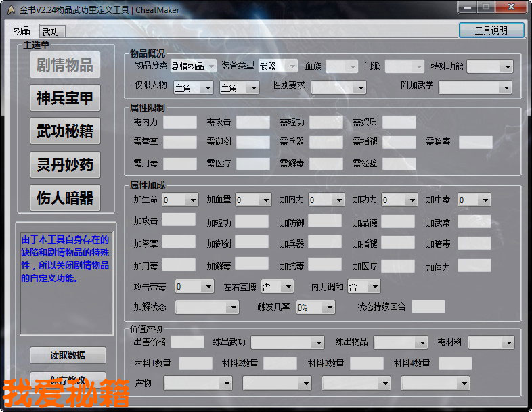Open the 工具说明 help button
Screen dimensions: 532x412
[491, 30]
